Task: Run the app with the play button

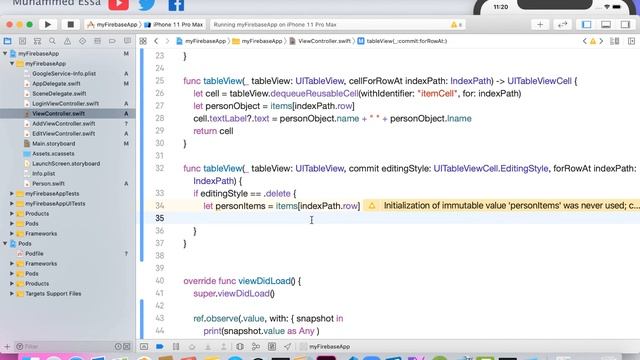Action: pos(48,24)
